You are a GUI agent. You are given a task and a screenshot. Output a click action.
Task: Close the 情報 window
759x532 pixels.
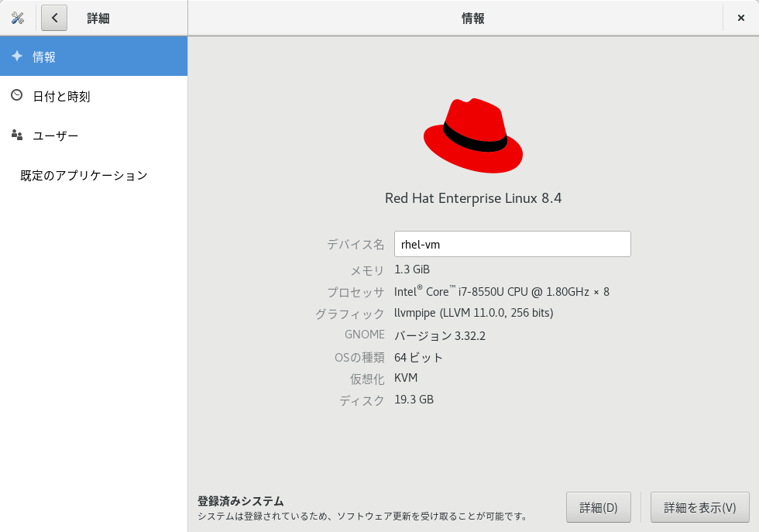point(741,17)
